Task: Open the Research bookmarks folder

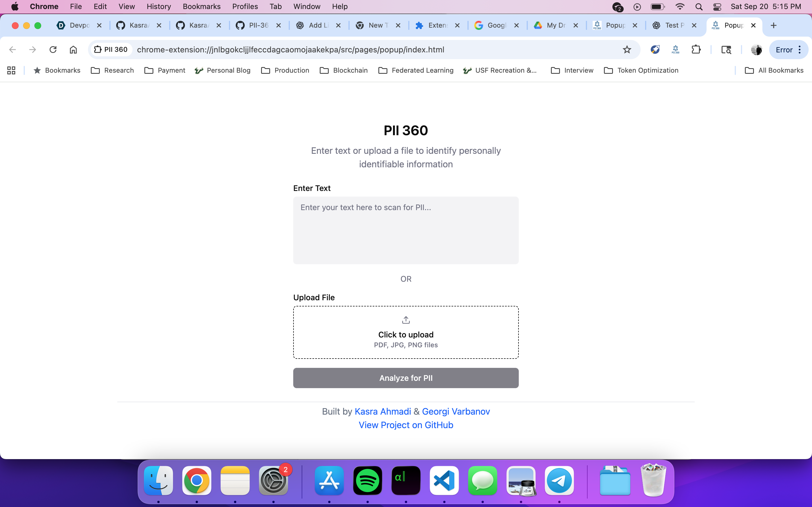Action: pyautogui.click(x=112, y=70)
